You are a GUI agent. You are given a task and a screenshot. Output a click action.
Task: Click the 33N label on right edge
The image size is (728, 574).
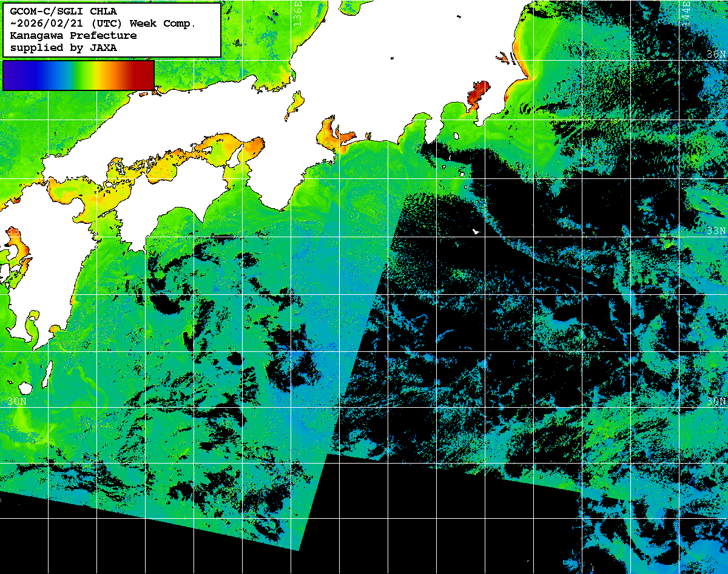716,231
